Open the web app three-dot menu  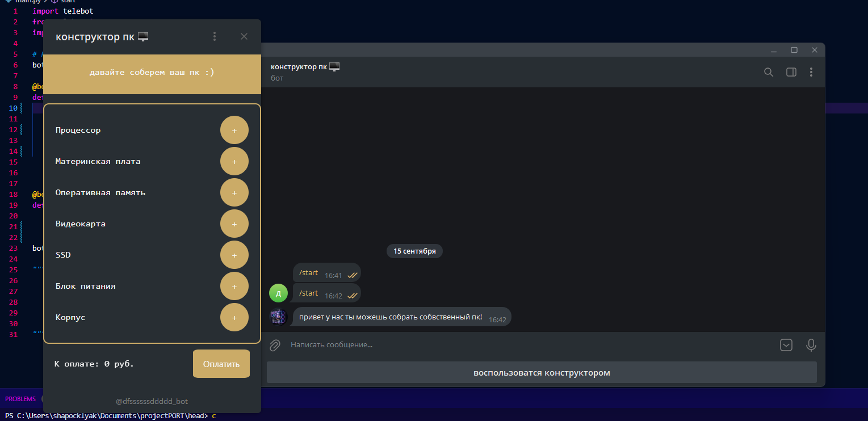[x=215, y=36]
